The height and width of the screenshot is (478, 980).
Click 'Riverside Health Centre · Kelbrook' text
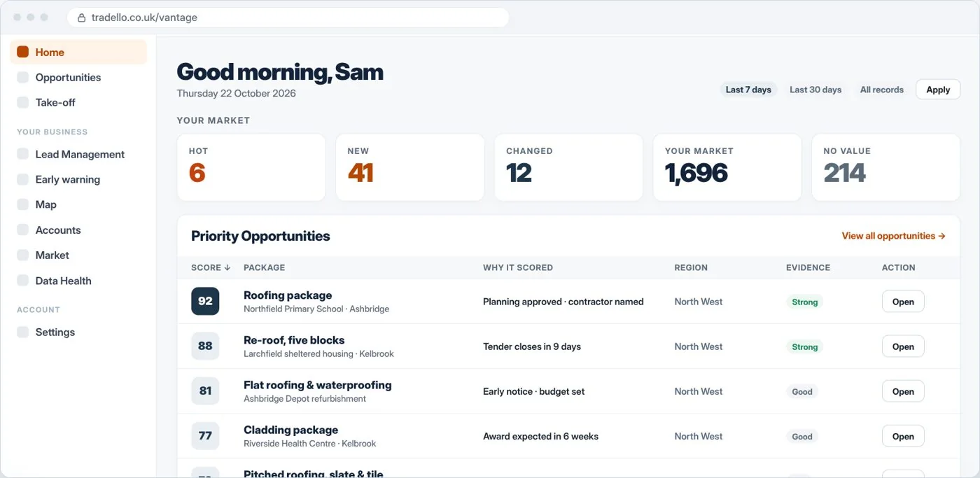(310, 443)
